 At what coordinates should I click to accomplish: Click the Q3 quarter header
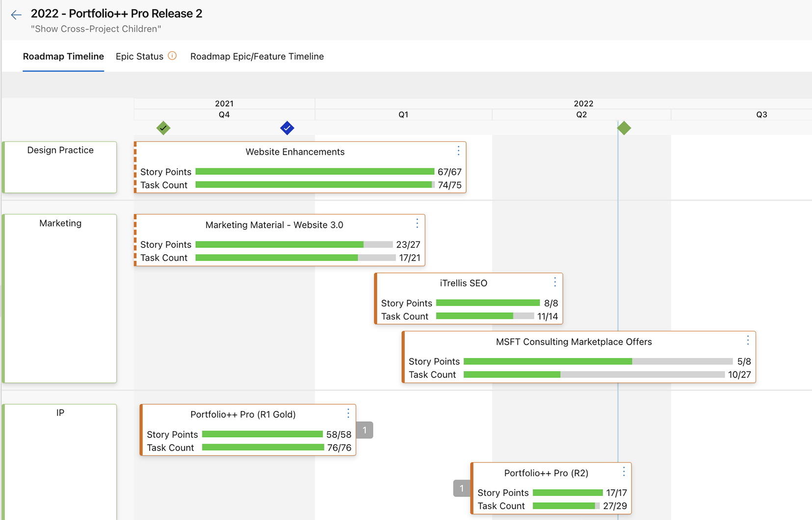pos(761,114)
